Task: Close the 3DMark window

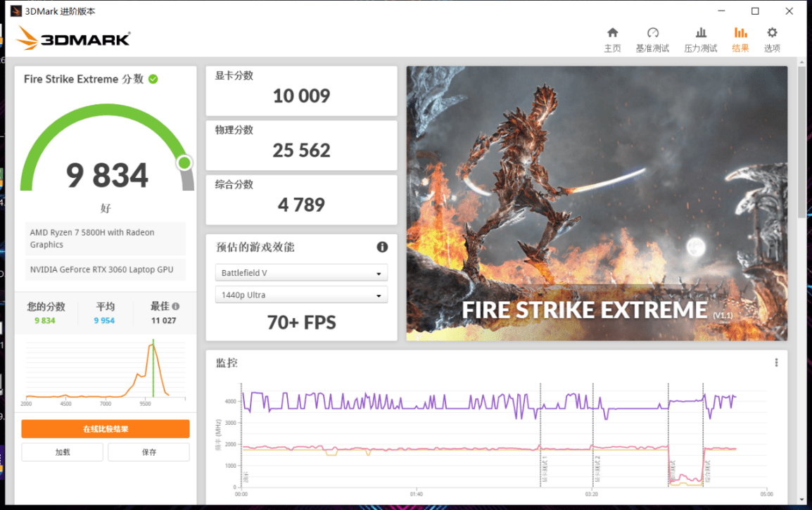Action: (x=789, y=11)
